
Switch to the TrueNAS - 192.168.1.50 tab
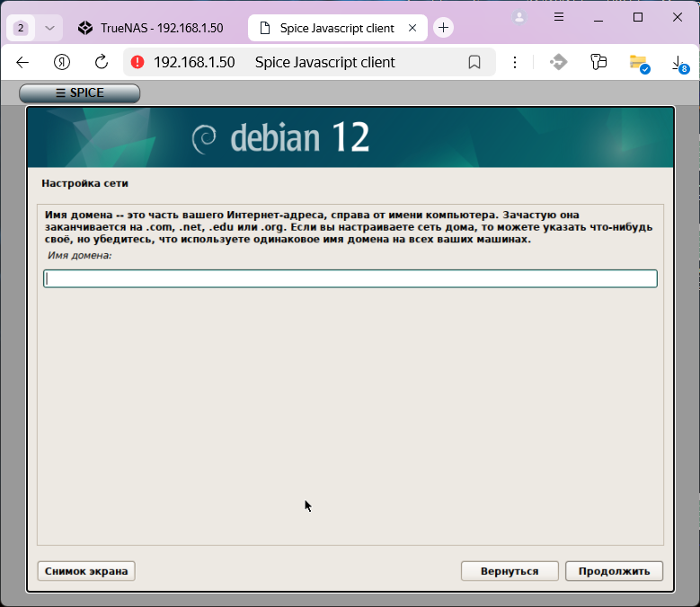pos(151,28)
